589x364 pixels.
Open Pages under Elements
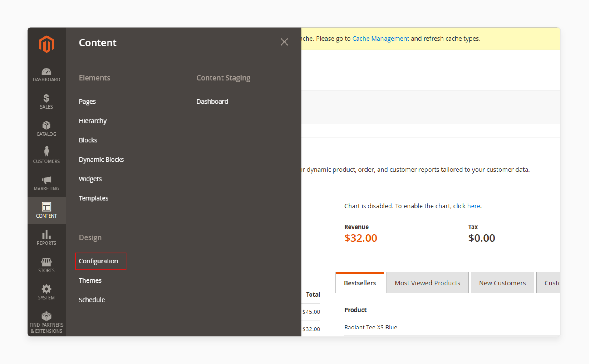click(x=87, y=101)
